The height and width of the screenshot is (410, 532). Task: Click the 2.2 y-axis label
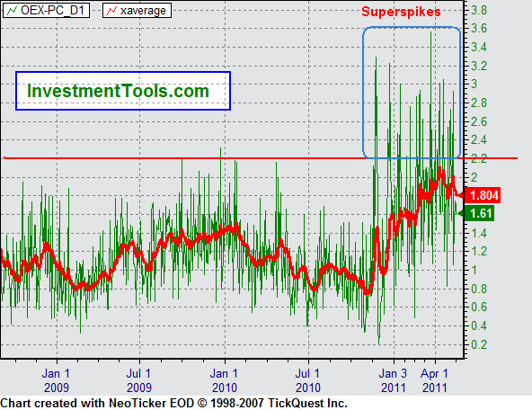coord(479,158)
